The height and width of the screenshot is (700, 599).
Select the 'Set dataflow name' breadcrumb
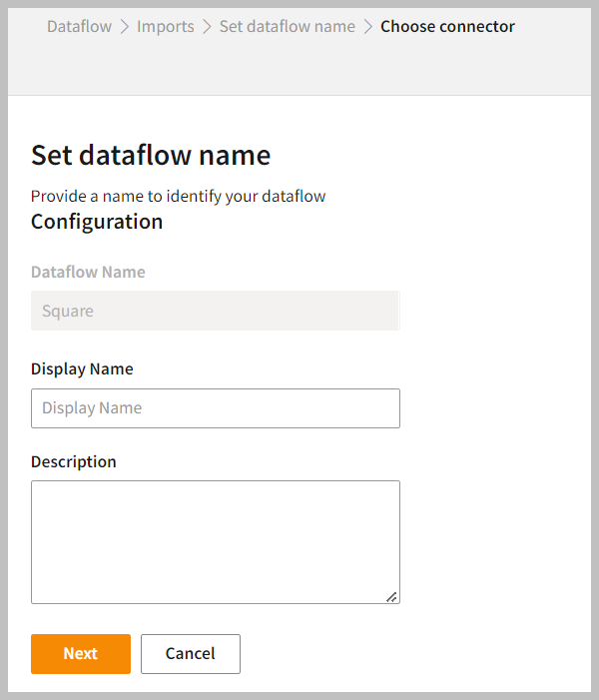[x=287, y=26]
